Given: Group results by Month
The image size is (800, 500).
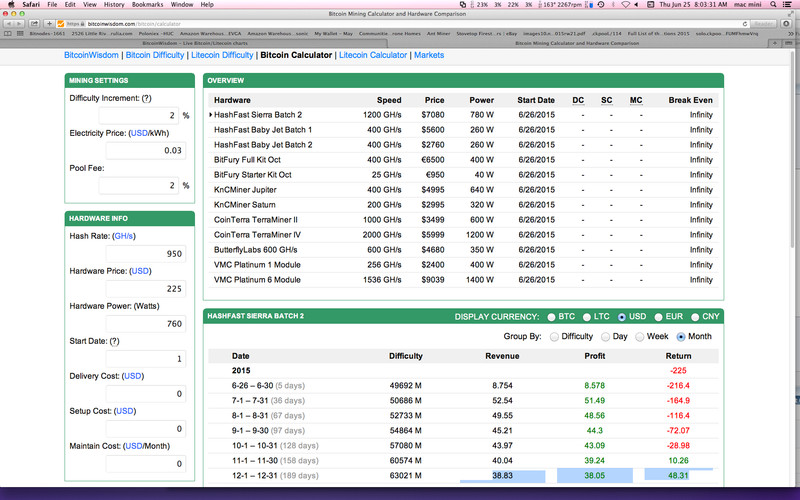Looking at the screenshot, I should pos(681,337).
